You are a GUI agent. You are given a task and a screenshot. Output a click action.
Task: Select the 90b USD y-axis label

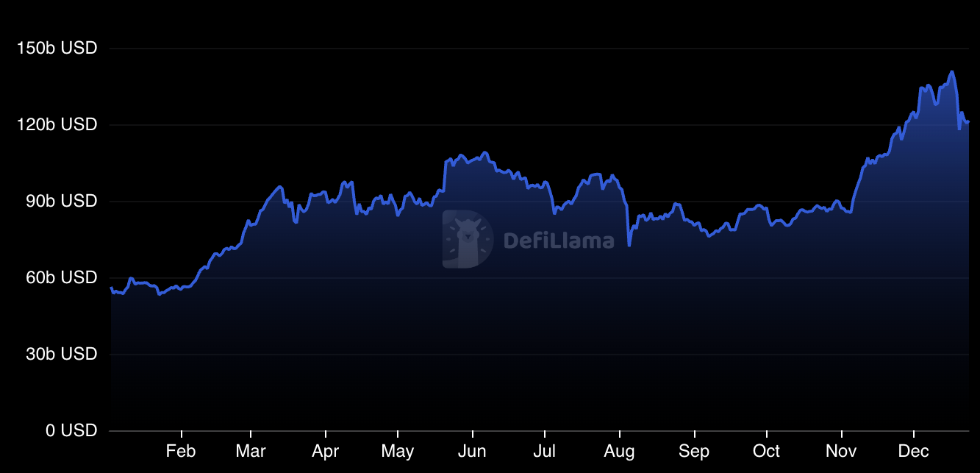point(61,202)
